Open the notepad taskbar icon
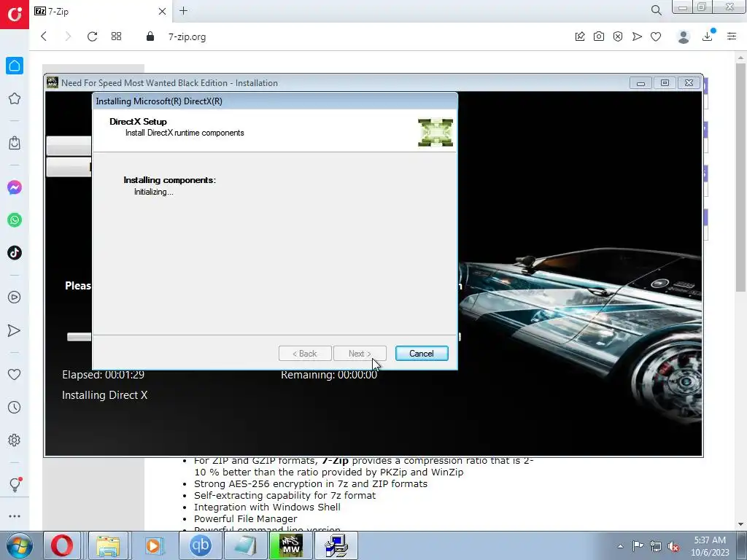This screenshot has height=560, width=747. 245,545
